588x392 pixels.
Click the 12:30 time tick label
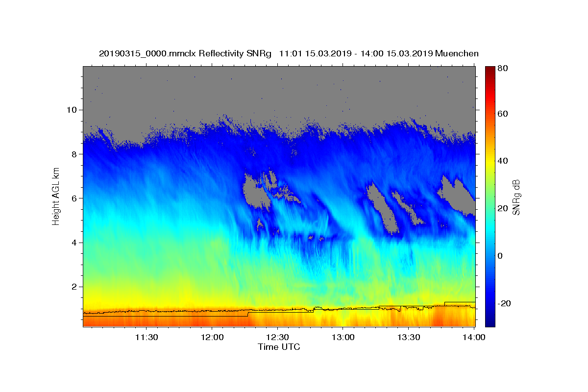coord(277,337)
